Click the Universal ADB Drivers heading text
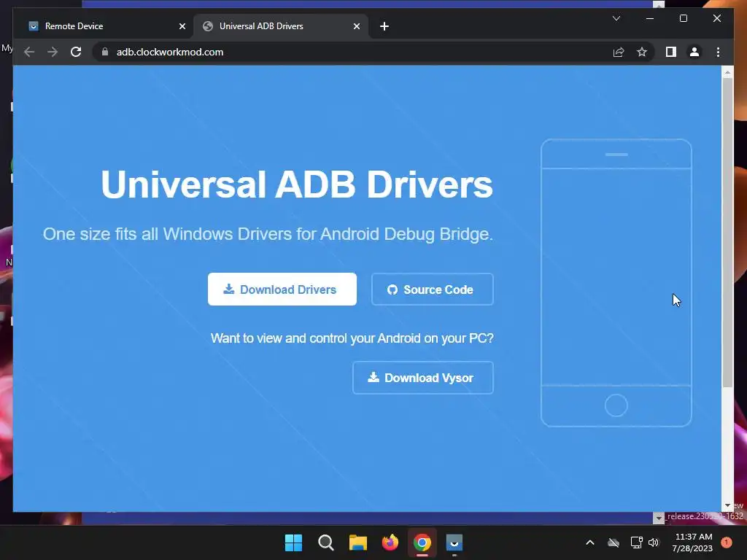The image size is (747, 560). (x=297, y=184)
